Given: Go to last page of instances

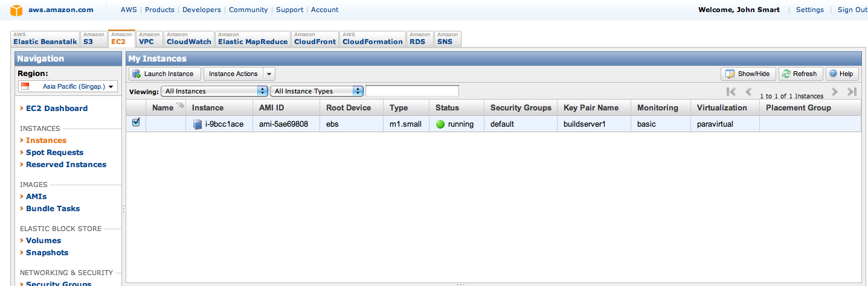Looking at the screenshot, I should click(x=852, y=92).
